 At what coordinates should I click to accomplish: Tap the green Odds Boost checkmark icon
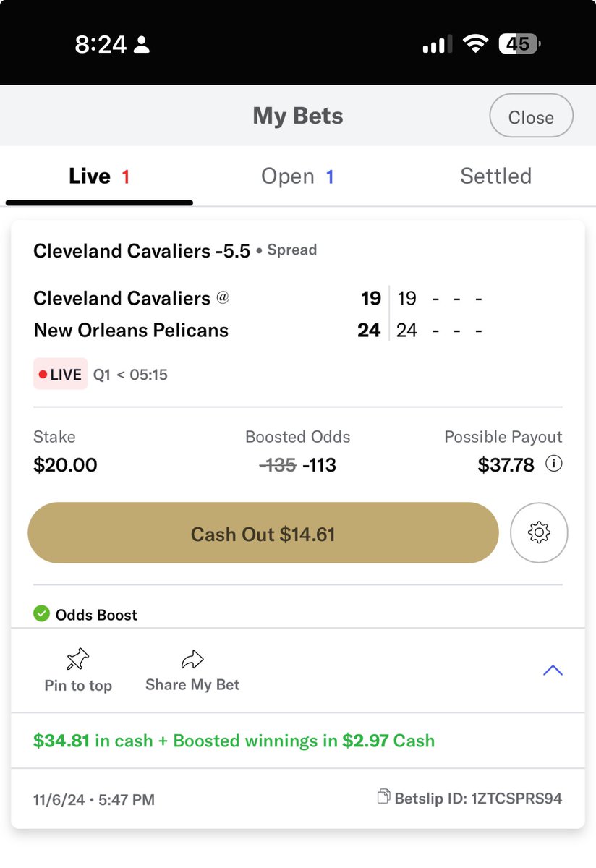point(42,614)
